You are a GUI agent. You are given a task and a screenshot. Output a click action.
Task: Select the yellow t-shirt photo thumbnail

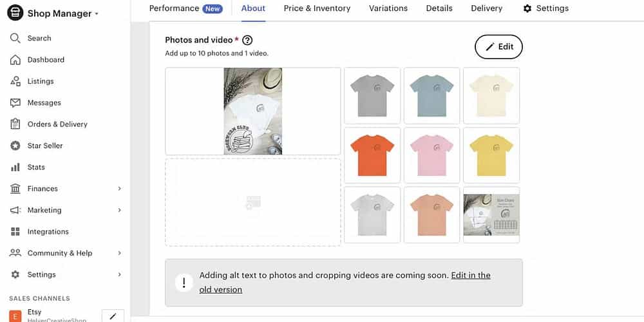coord(491,155)
